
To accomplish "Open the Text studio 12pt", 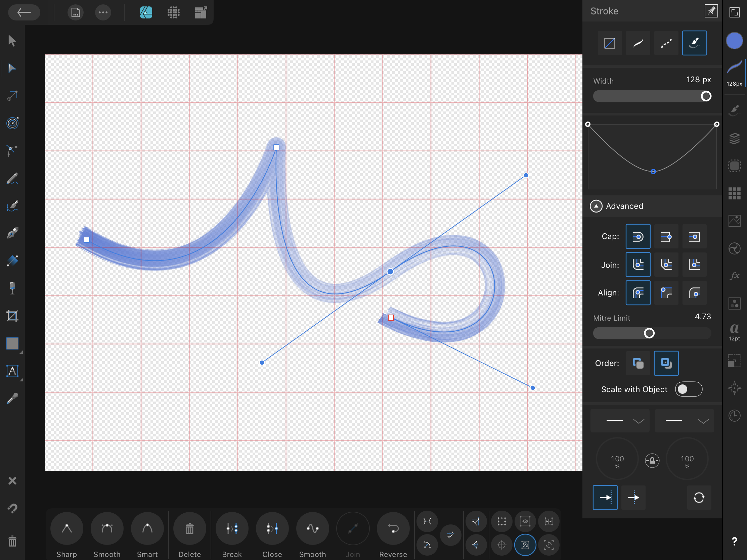I will (734, 332).
